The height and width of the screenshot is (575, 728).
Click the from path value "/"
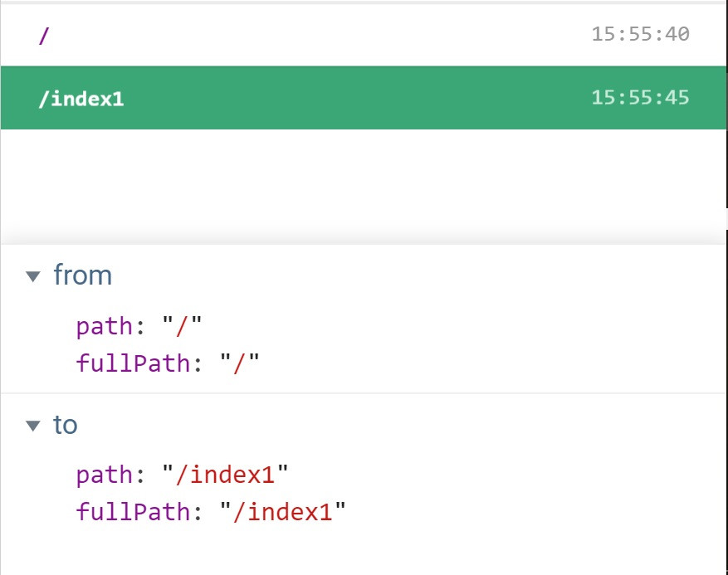(183, 326)
